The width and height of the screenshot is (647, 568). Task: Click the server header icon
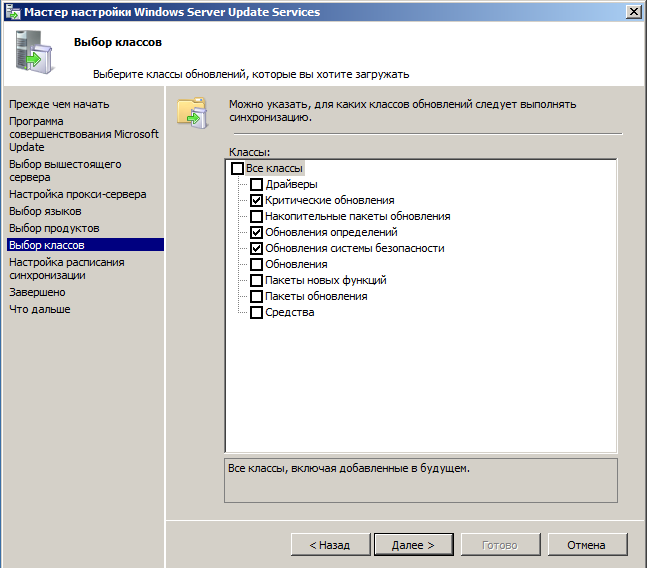point(34,52)
